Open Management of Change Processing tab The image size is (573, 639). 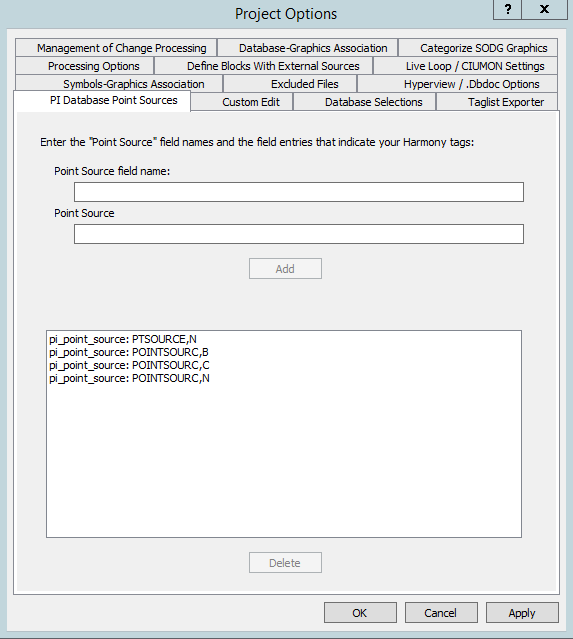[116, 48]
